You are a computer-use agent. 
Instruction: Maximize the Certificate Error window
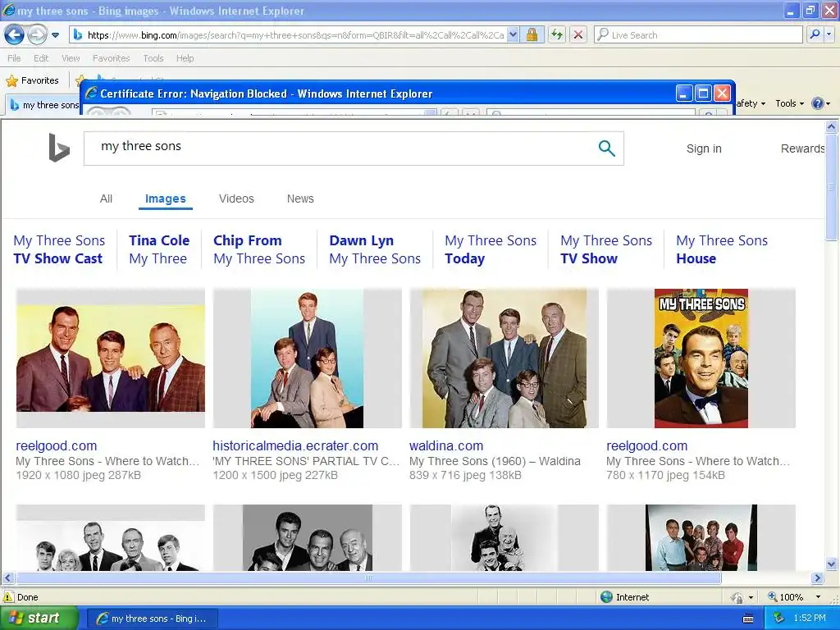703,94
